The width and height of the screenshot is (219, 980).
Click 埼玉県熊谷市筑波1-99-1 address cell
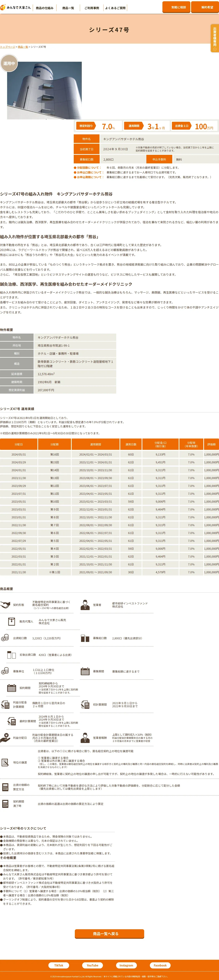75,345
